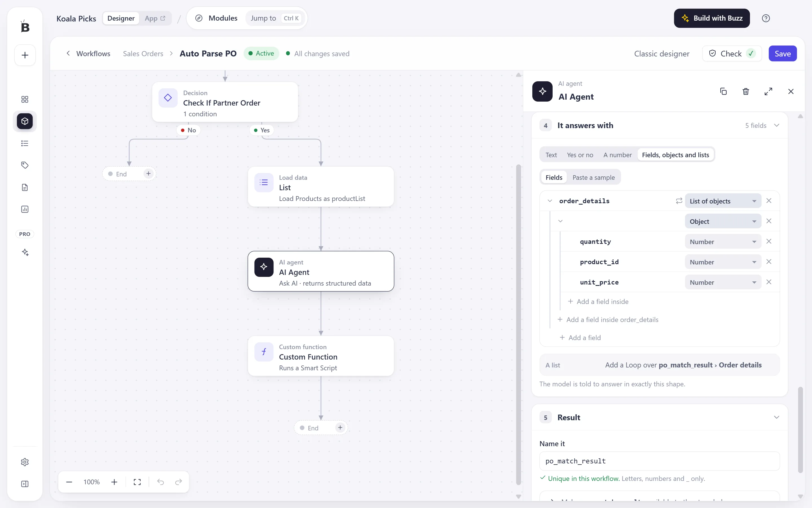The image size is (812, 508).
Task: Zoom out the workflow canvas
Action: tap(69, 482)
